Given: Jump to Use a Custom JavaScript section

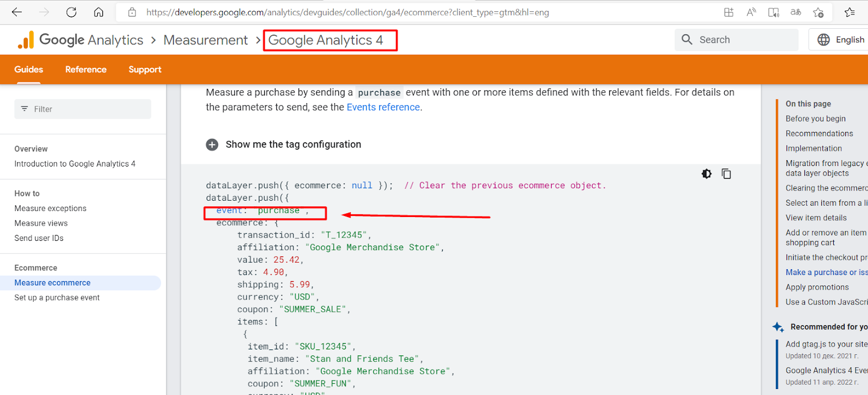Looking at the screenshot, I should click(x=827, y=302).
